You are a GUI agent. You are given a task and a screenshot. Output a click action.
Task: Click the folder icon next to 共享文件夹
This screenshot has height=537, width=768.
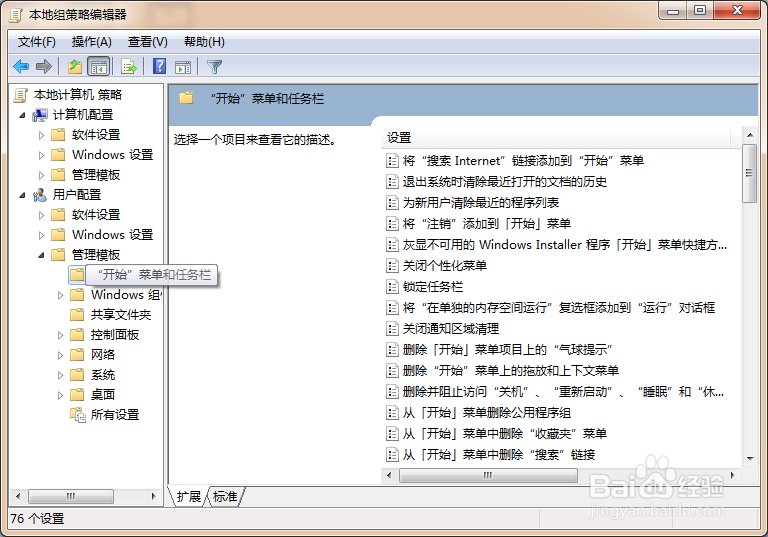(77, 315)
